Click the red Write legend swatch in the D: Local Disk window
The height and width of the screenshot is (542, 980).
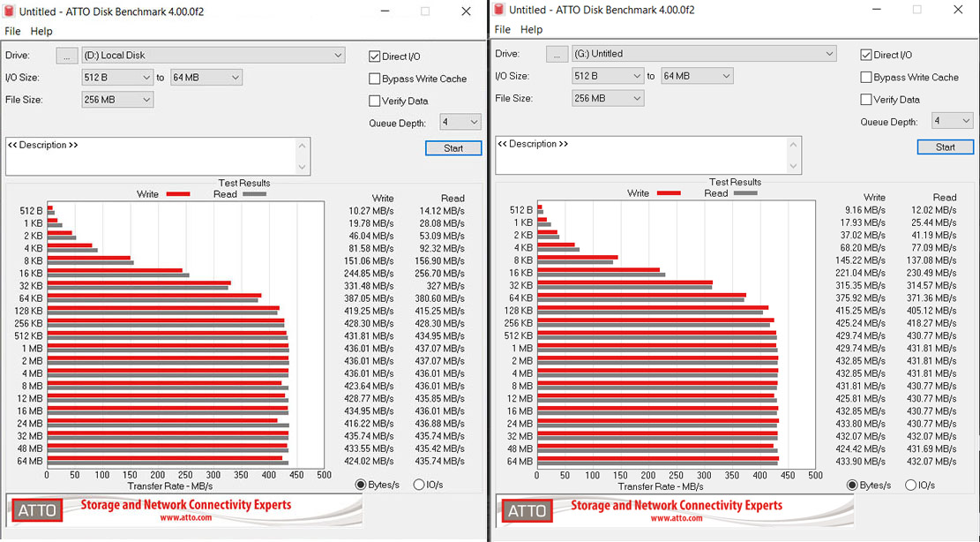tap(178, 194)
